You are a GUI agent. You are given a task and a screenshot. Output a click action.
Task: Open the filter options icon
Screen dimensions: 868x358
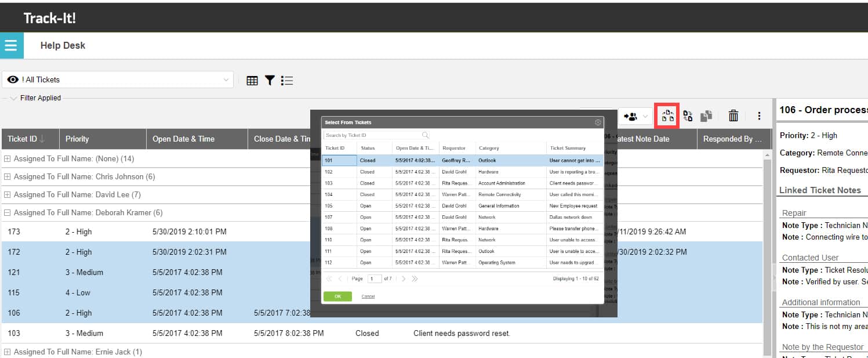pyautogui.click(x=270, y=80)
